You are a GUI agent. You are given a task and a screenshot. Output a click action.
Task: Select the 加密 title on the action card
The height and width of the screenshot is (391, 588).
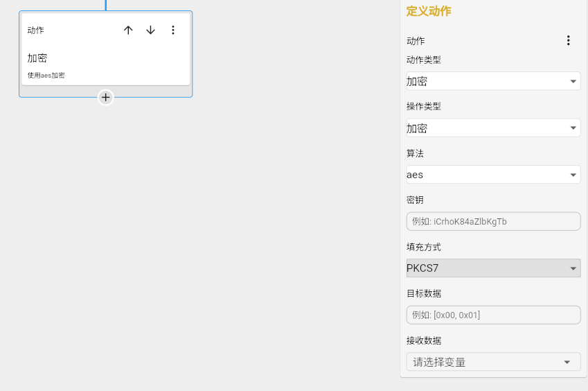[37, 58]
